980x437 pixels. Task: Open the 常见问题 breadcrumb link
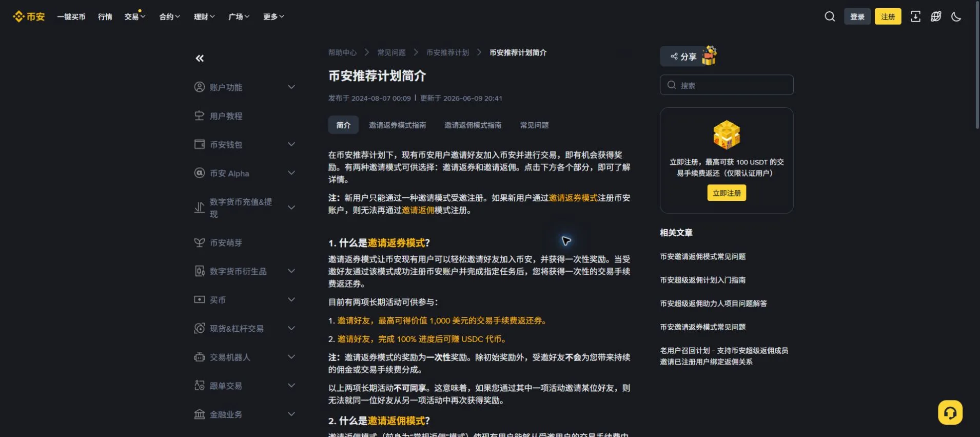tap(391, 52)
